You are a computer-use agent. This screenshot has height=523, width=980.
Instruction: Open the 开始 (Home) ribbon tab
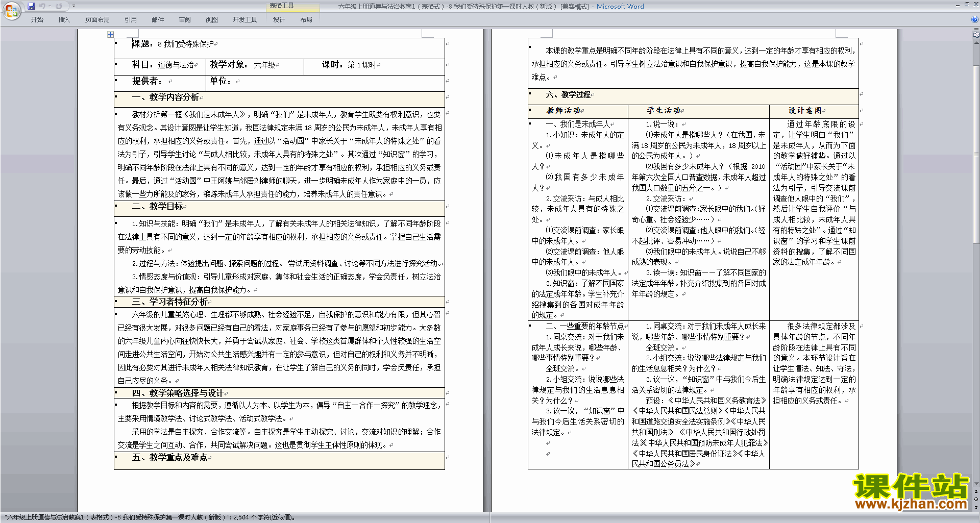[37, 20]
